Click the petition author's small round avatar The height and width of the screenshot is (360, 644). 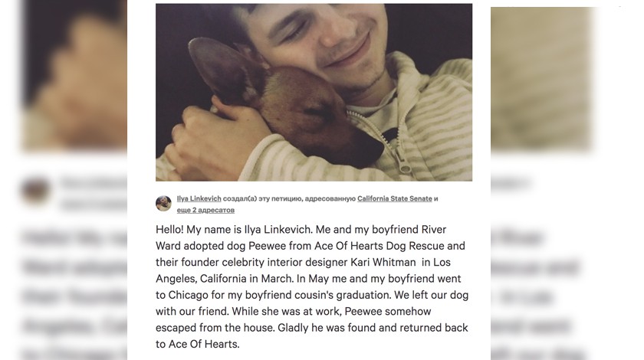tap(163, 203)
